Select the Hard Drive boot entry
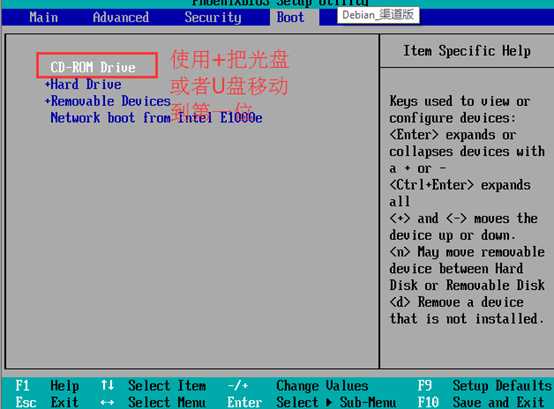This screenshot has width=554, height=409. [86, 84]
